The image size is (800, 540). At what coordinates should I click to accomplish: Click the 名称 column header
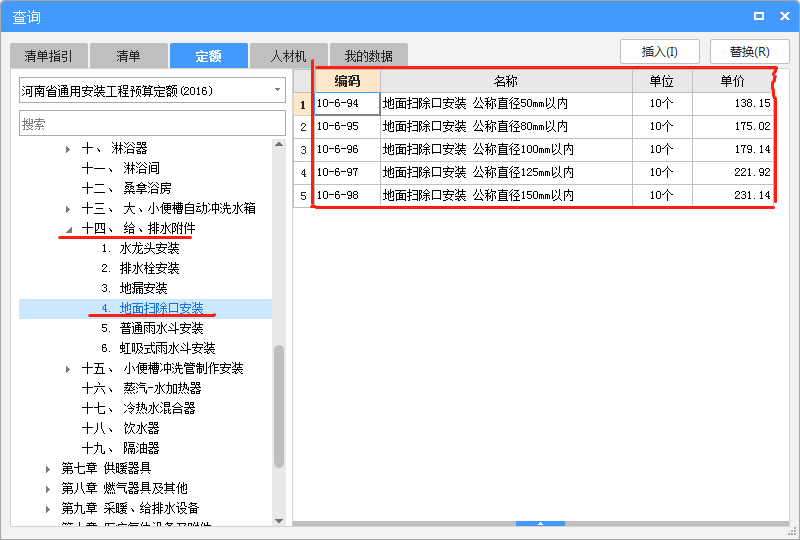(x=506, y=81)
